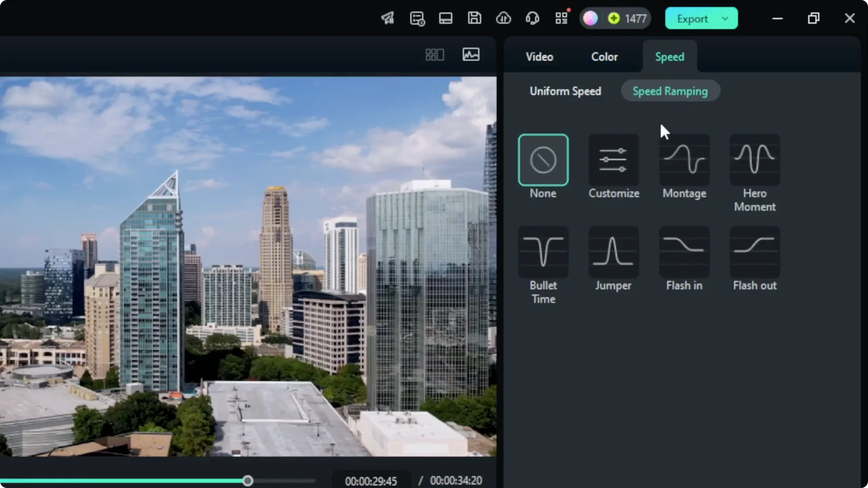Select the Montage speed ramping preset
The width and height of the screenshot is (868, 488).
point(684,160)
